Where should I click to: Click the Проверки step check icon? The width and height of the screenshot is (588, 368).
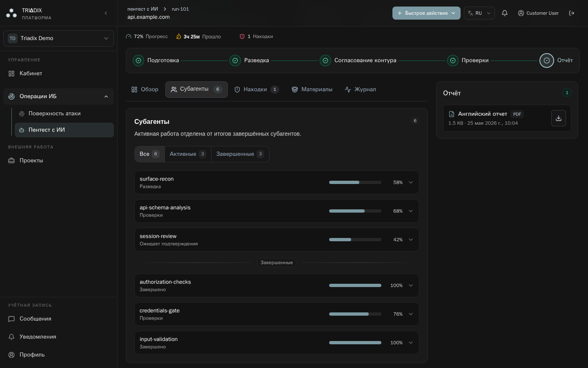(x=453, y=61)
